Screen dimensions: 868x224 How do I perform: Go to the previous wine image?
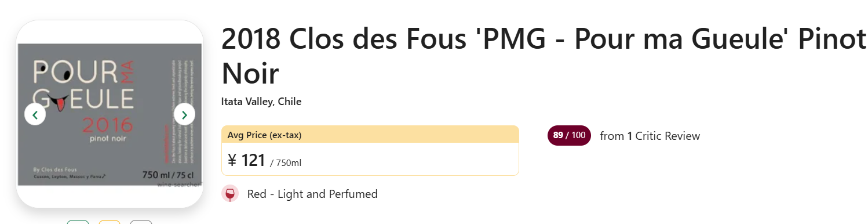point(35,114)
